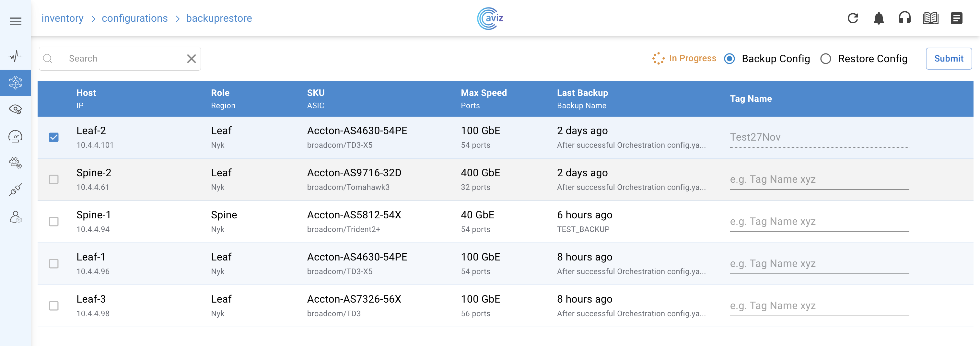Select the Restore Config radio button
Image resolution: width=980 pixels, height=346 pixels.
tap(825, 59)
